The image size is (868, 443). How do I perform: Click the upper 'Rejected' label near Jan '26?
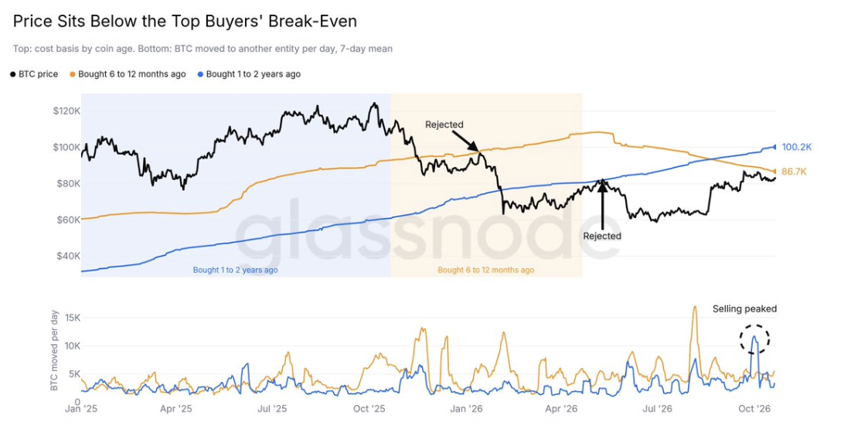[x=444, y=124]
